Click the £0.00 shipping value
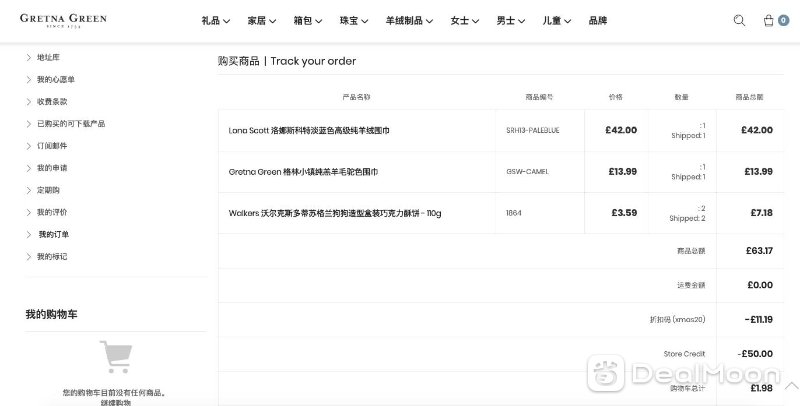 (x=760, y=285)
